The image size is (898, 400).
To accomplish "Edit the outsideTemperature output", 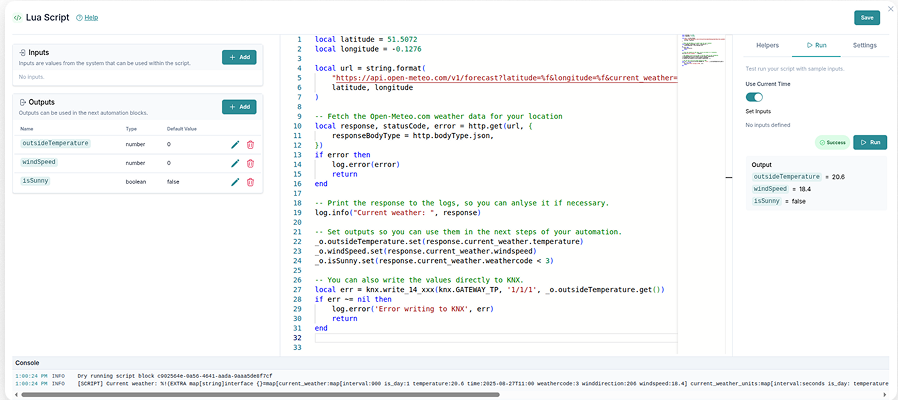I will click(235, 145).
